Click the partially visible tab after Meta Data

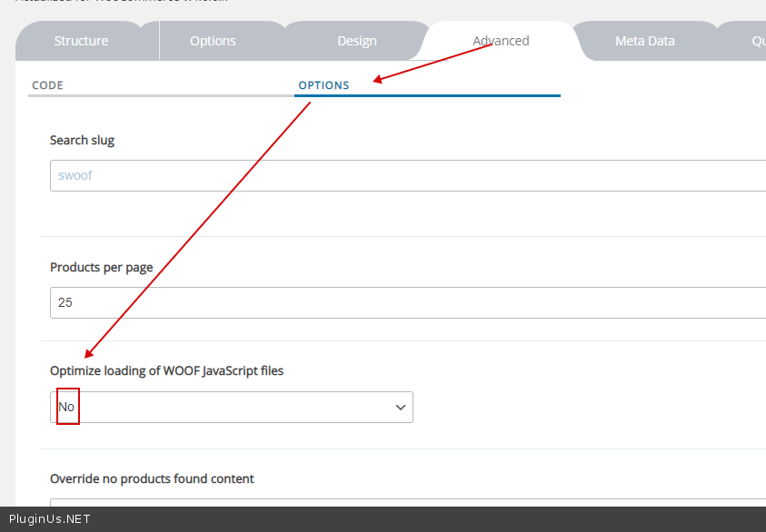point(756,41)
